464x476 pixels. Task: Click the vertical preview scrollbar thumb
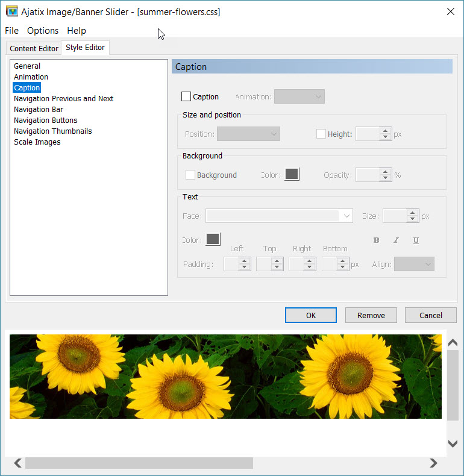pos(453,385)
